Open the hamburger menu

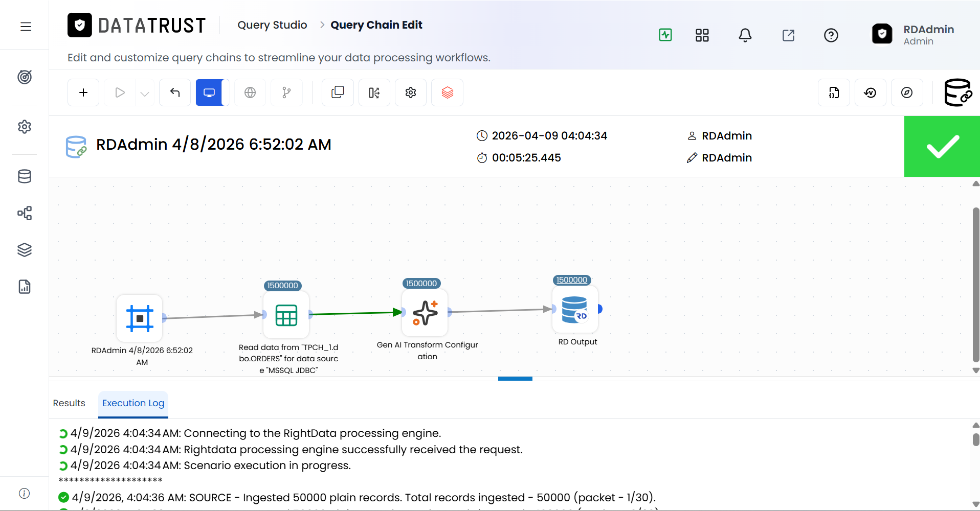(26, 27)
